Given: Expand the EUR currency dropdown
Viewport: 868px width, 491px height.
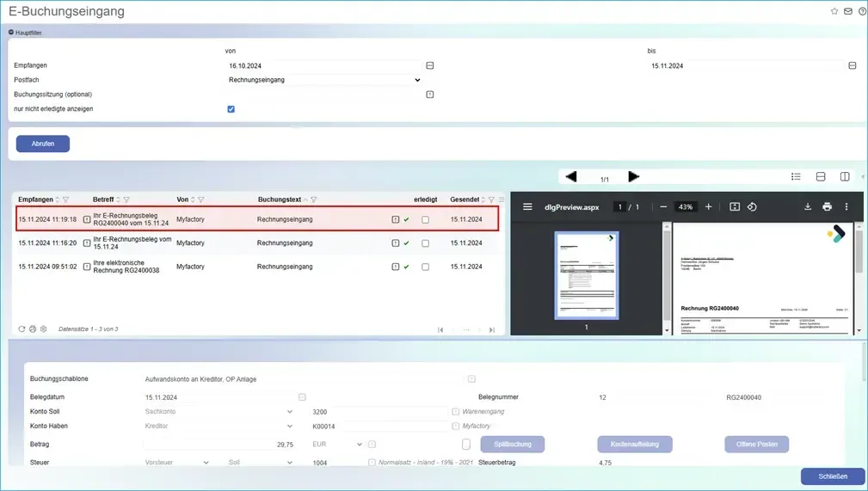Looking at the screenshot, I should click(359, 445).
